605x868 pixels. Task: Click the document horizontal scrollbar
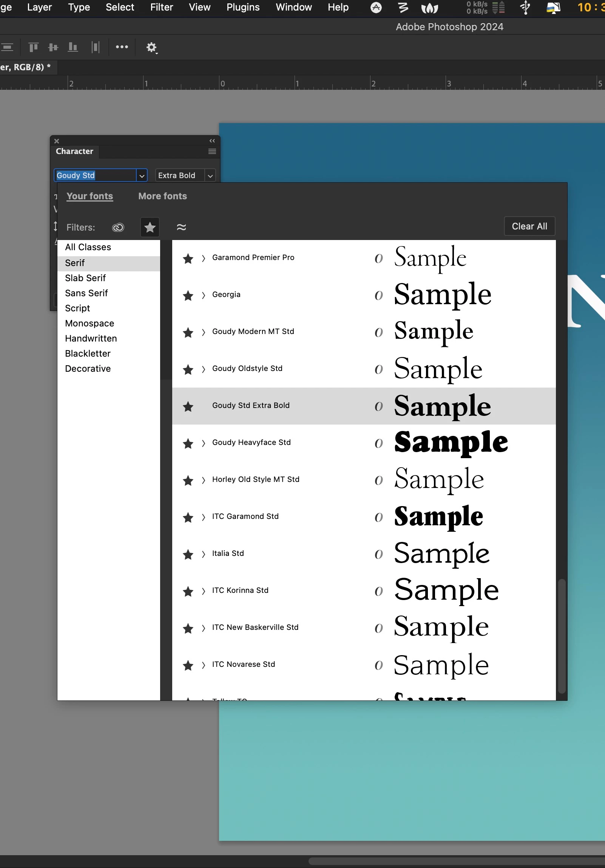click(456, 861)
